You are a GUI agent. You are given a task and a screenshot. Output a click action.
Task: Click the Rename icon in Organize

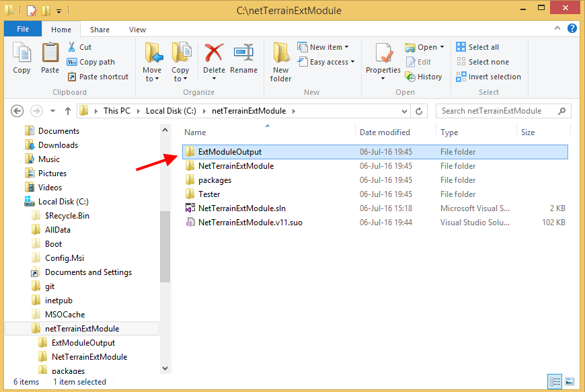click(243, 58)
